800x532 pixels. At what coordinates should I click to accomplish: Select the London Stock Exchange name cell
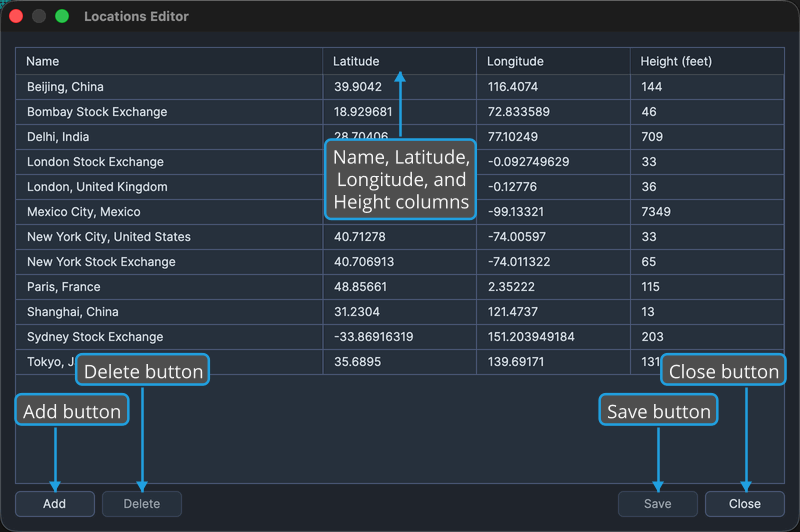(169, 162)
